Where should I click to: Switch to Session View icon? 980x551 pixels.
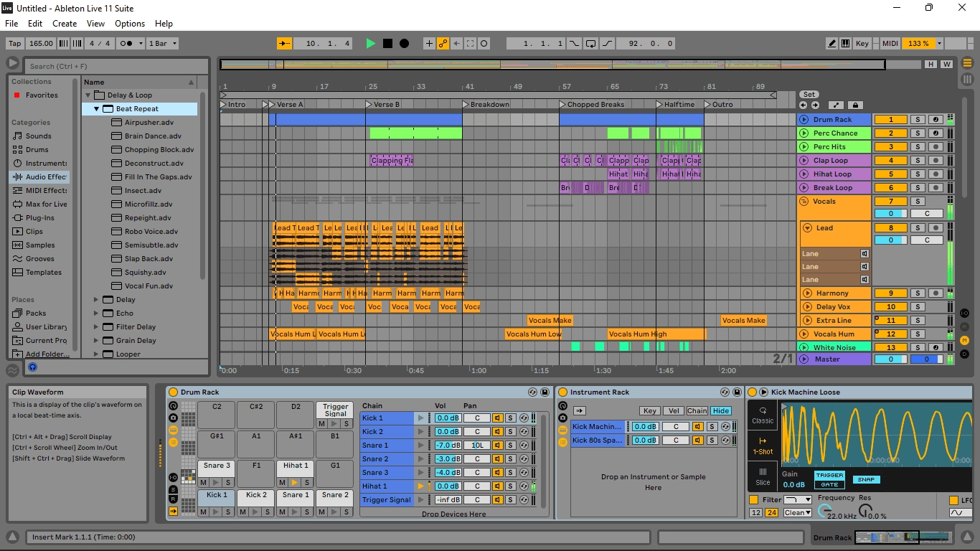click(967, 79)
